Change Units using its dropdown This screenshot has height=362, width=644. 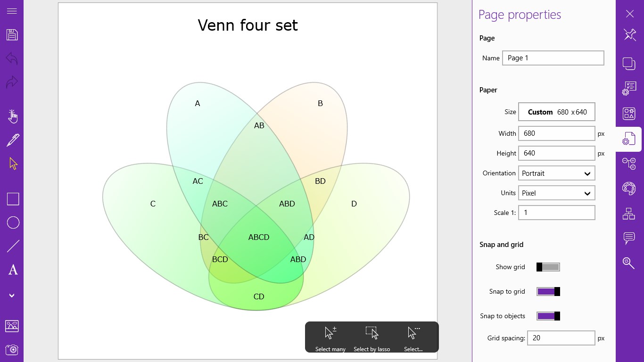[x=587, y=193]
